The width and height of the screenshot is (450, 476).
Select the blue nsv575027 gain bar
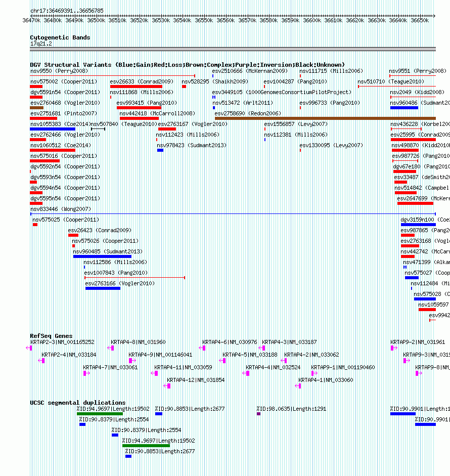412,278
